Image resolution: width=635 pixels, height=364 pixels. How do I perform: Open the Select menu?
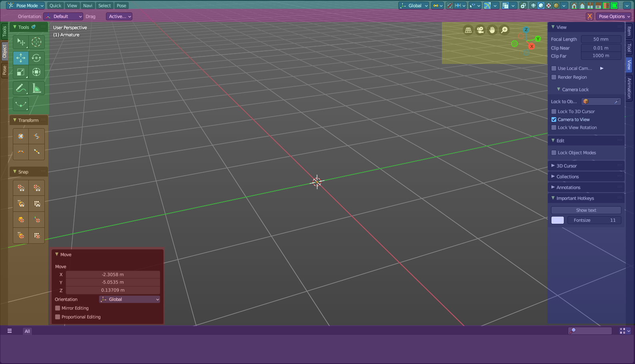point(104,6)
